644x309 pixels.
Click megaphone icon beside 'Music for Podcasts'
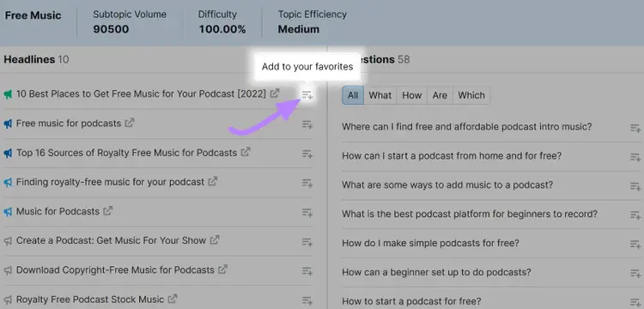click(8, 212)
